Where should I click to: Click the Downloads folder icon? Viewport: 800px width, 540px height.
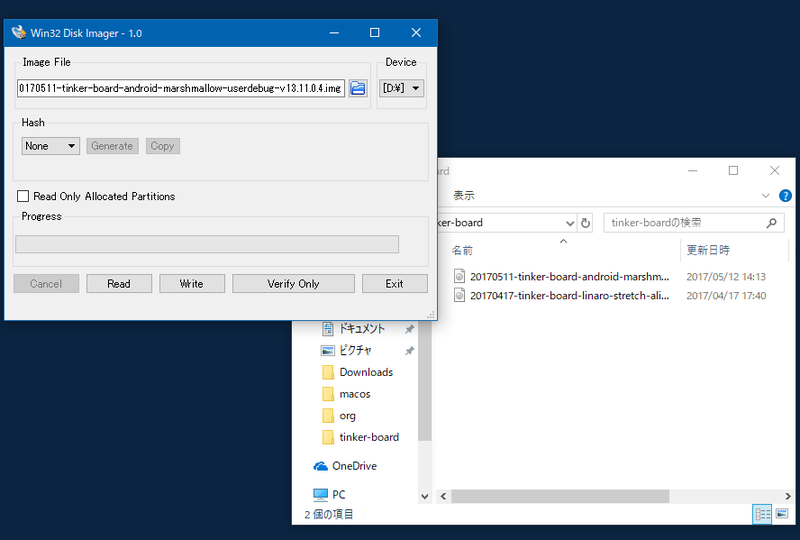(x=328, y=373)
